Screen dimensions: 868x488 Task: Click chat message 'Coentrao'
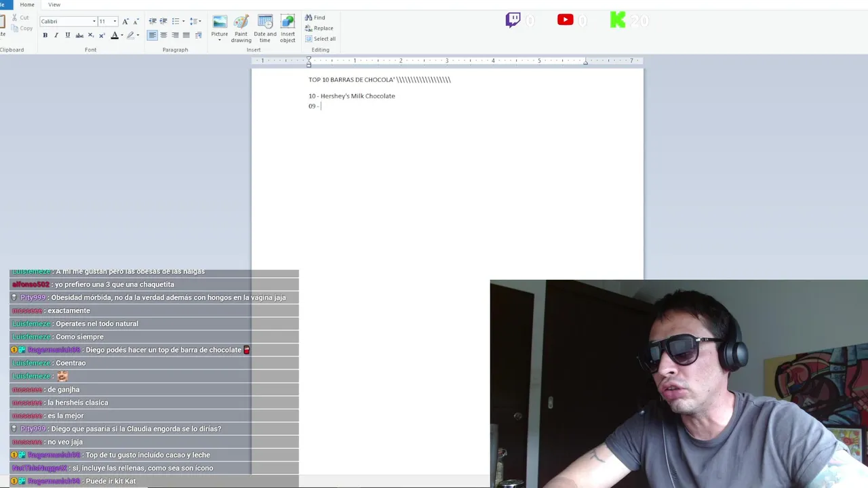[71, 363]
